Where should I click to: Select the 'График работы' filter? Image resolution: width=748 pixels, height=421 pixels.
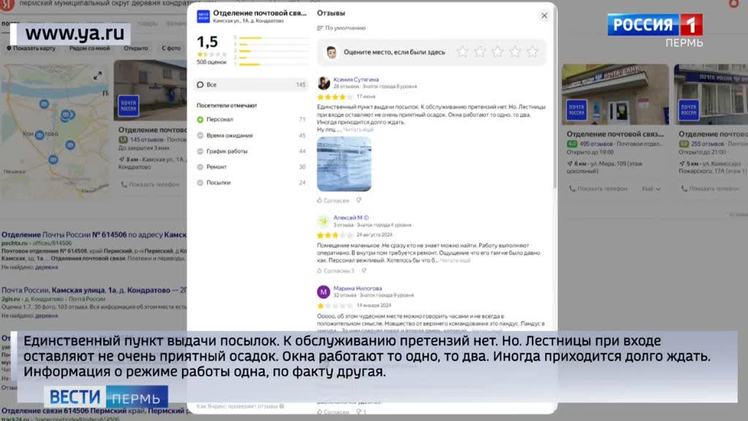[x=251, y=151]
